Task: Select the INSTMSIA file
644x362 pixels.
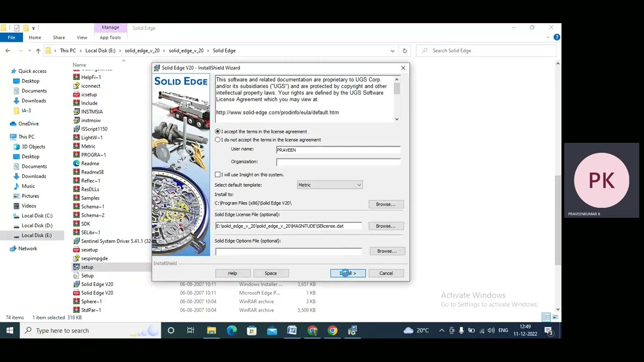Action: click(x=92, y=112)
